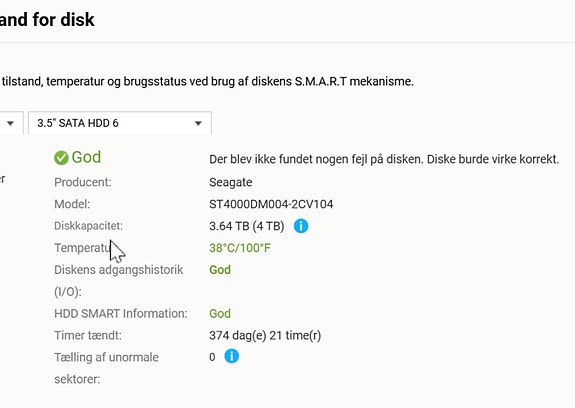Click the 38°C/100°F temperature reading
This screenshot has width=575, height=408.
tap(240, 248)
